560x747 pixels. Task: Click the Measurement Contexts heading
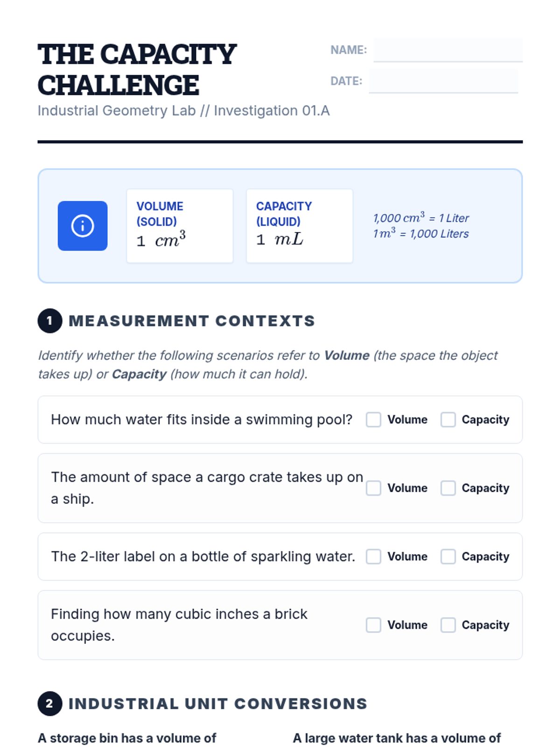(x=192, y=321)
